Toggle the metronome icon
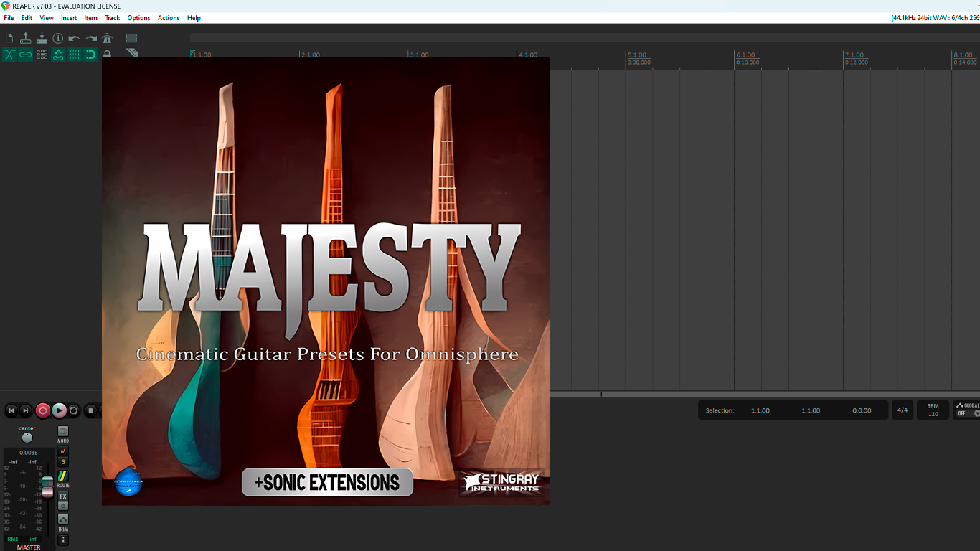Viewport: 980px width, 551px height. click(107, 38)
